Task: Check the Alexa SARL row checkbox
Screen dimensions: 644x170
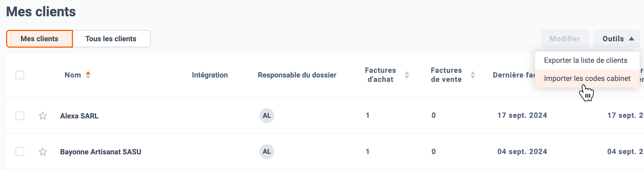Action: pos(20,116)
